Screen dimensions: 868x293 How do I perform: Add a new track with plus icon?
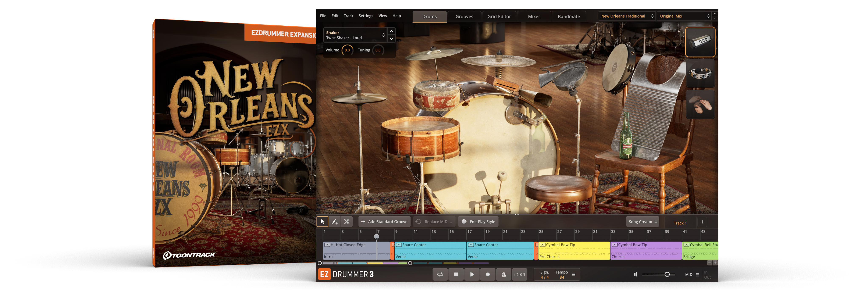tap(702, 222)
